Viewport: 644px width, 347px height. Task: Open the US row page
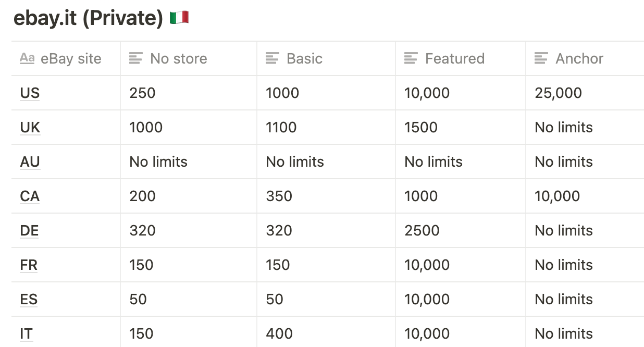[x=30, y=93]
